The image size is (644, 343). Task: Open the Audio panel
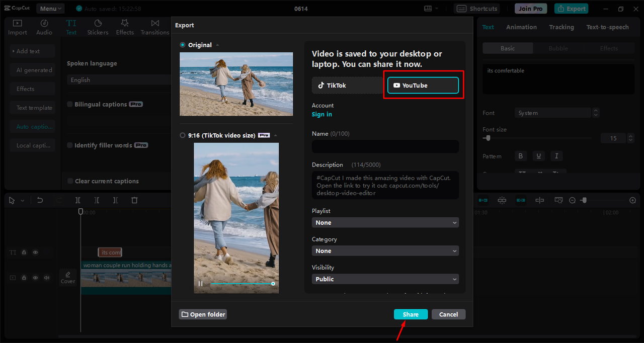click(x=44, y=27)
